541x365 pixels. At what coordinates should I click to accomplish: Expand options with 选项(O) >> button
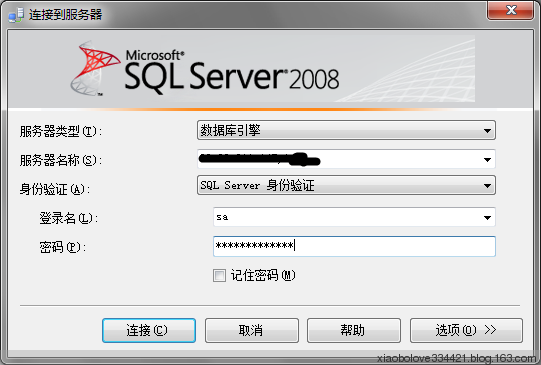pos(466,331)
